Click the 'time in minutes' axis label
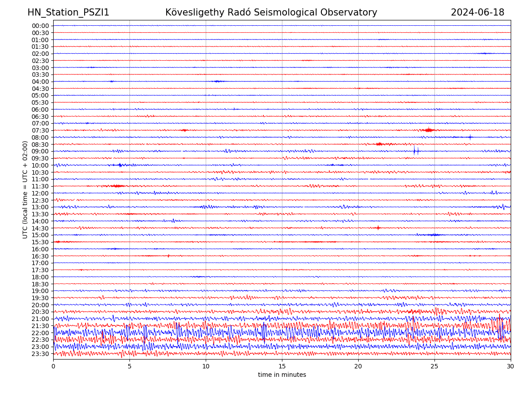Viewport: 532px width, 399px height. click(282, 375)
